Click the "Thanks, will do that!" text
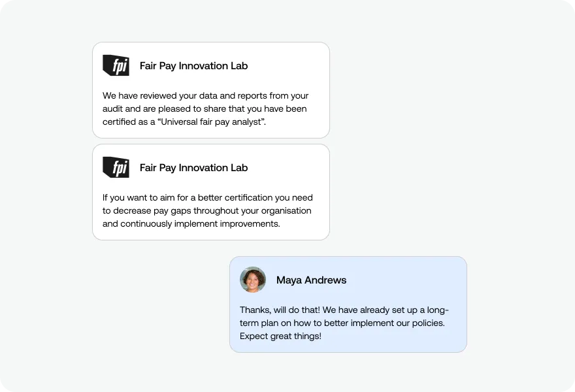 [x=280, y=310]
